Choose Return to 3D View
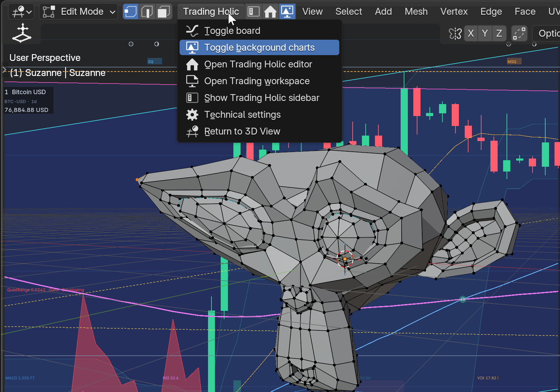560x392 pixels. point(259,131)
